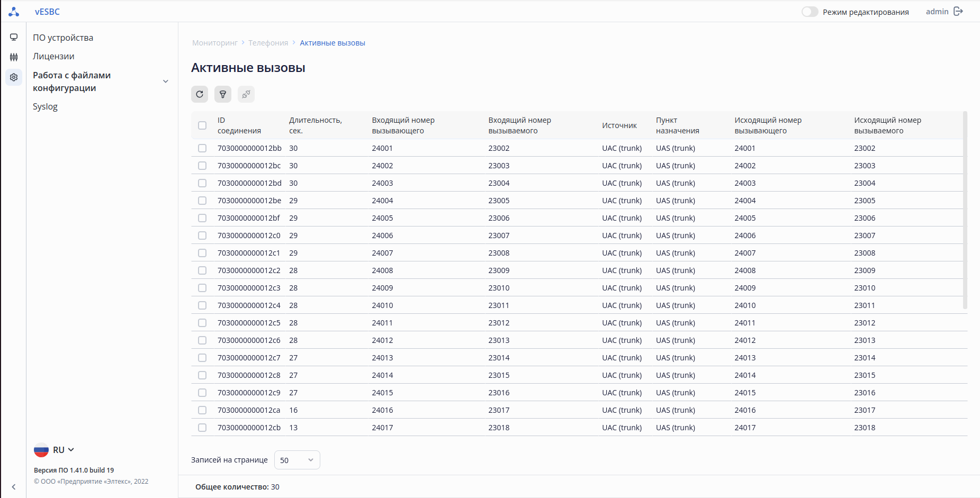980x498 pixels.
Task: Click the Телефония breadcrumb link
Action: click(x=268, y=43)
